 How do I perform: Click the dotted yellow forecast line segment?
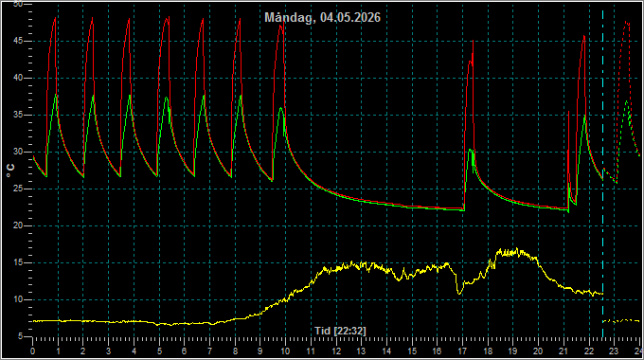click(621, 320)
